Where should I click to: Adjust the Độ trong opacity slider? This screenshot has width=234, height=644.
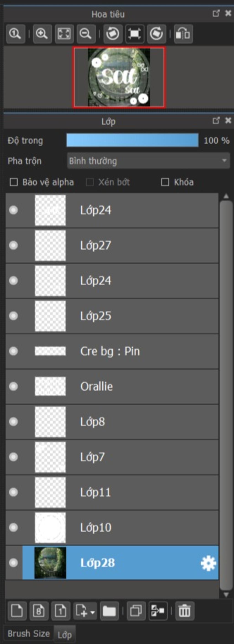[x=132, y=140]
